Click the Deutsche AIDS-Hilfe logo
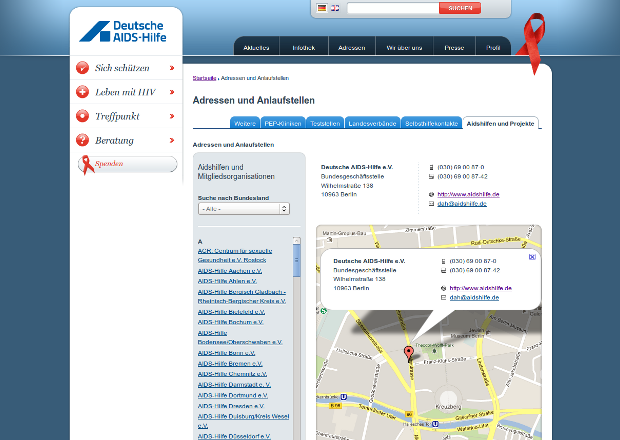Screen dimensions: 620x440 click(123, 31)
